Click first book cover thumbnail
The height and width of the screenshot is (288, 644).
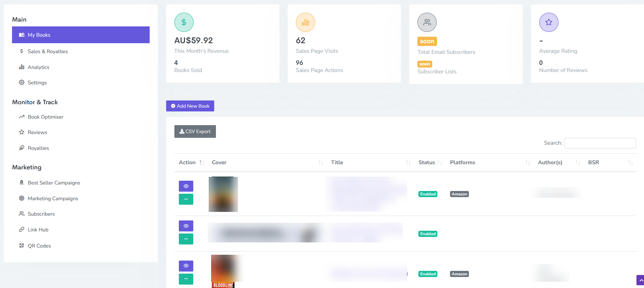(x=223, y=194)
